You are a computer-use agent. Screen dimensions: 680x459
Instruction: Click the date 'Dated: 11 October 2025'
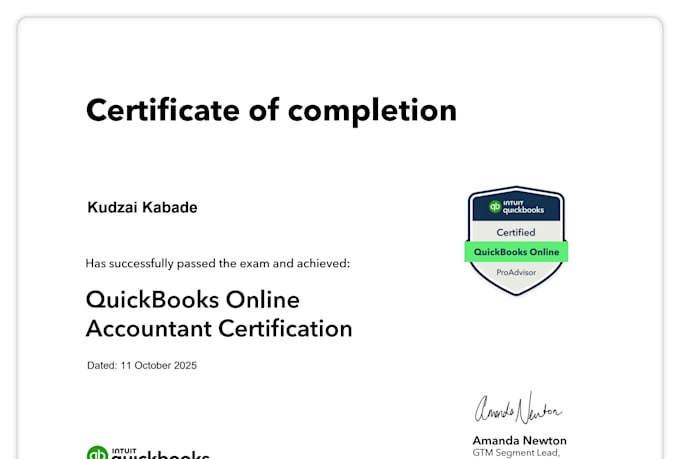[x=142, y=365]
